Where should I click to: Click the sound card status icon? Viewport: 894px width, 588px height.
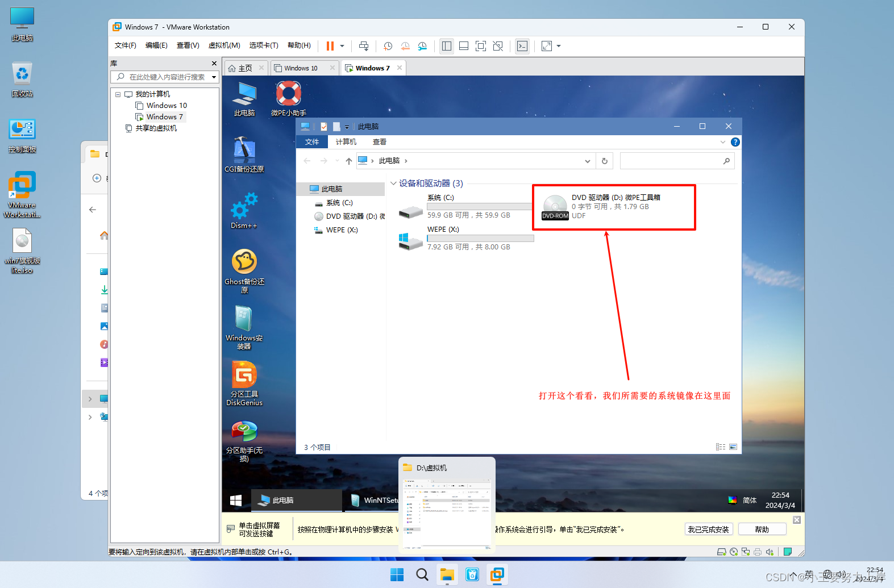click(770, 552)
